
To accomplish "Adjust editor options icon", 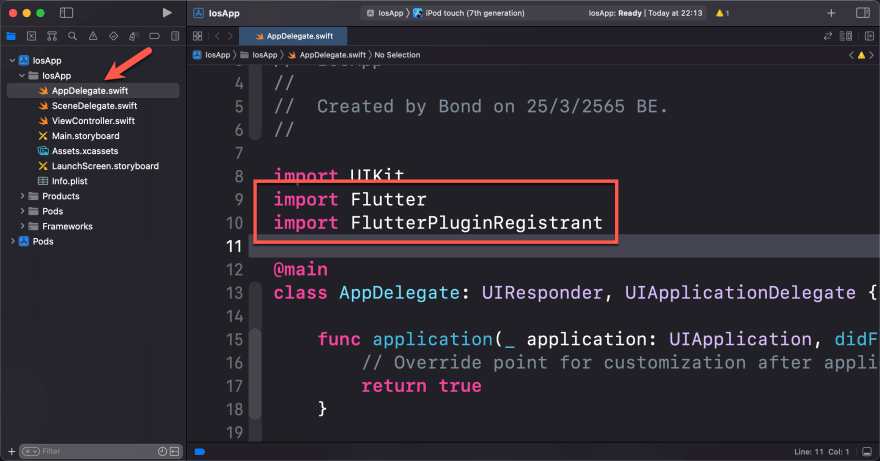I will (x=846, y=36).
